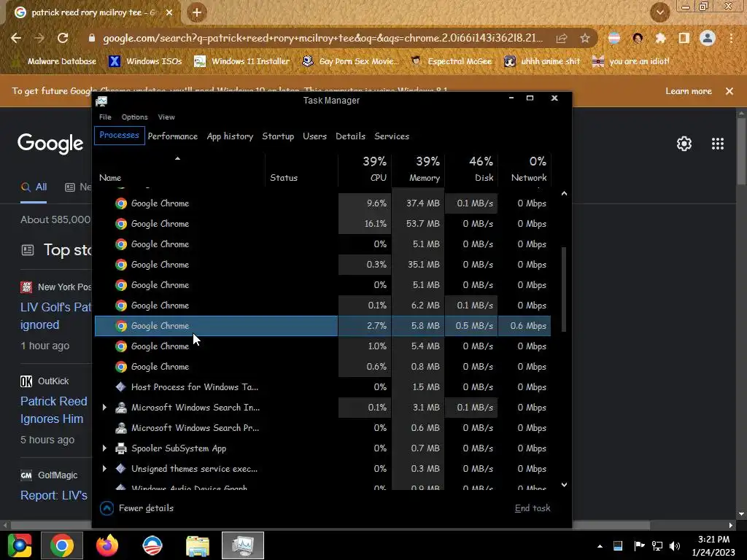Open Google search settings gear

(x=684, y=144)
